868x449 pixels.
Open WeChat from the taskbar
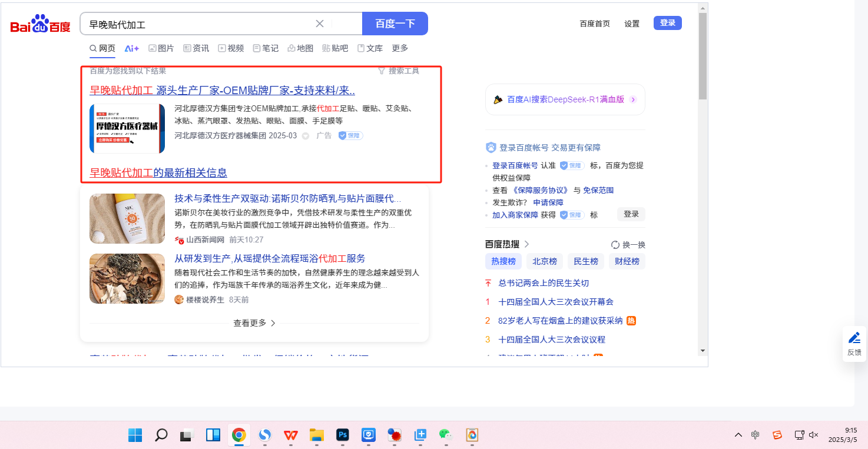445,435
